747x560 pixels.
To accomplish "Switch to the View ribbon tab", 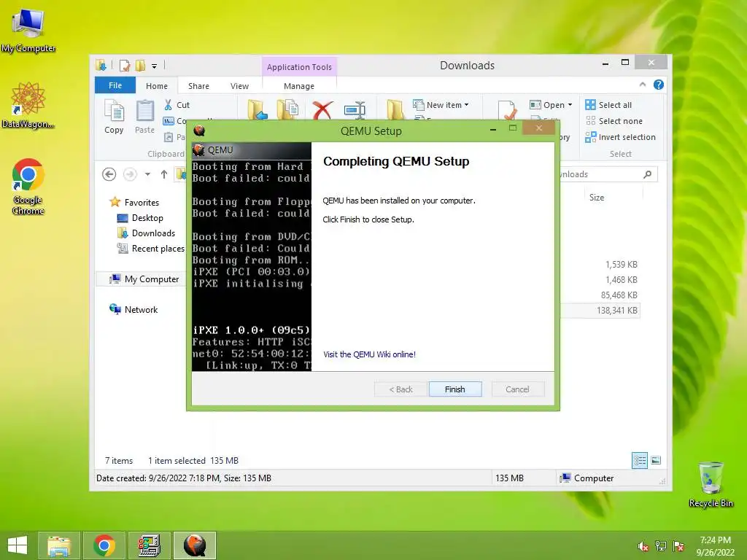I will point(239,86).
